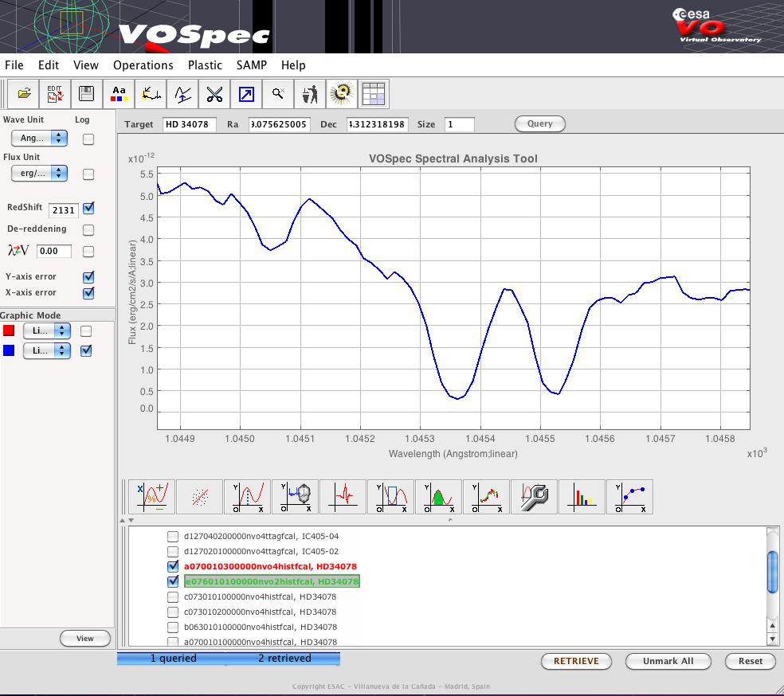Select the e076010100000nvo2histfcal HD34078 row
Viewport: 784px width, 696px height.
tap(272, 581)
